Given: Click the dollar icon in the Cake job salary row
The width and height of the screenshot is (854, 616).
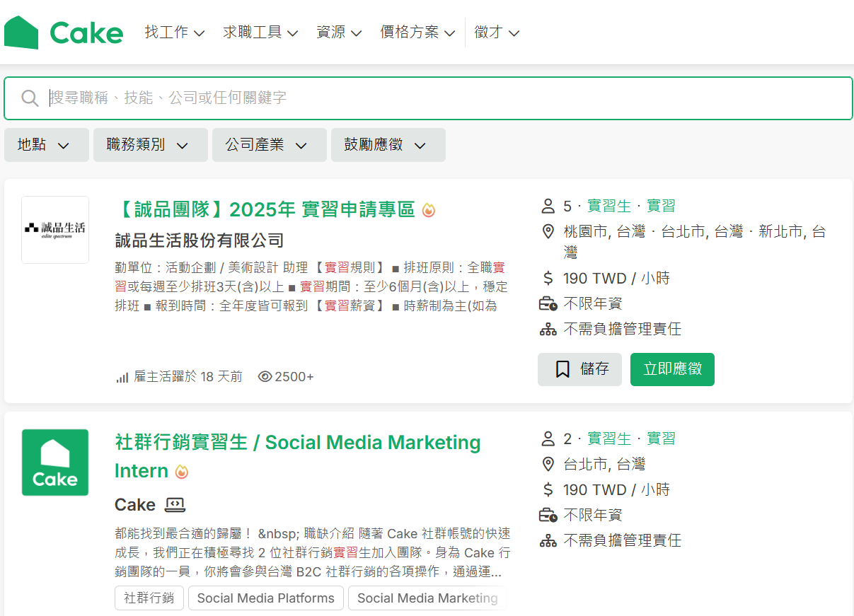Looking at the screenshot, I should click(548, 489).
